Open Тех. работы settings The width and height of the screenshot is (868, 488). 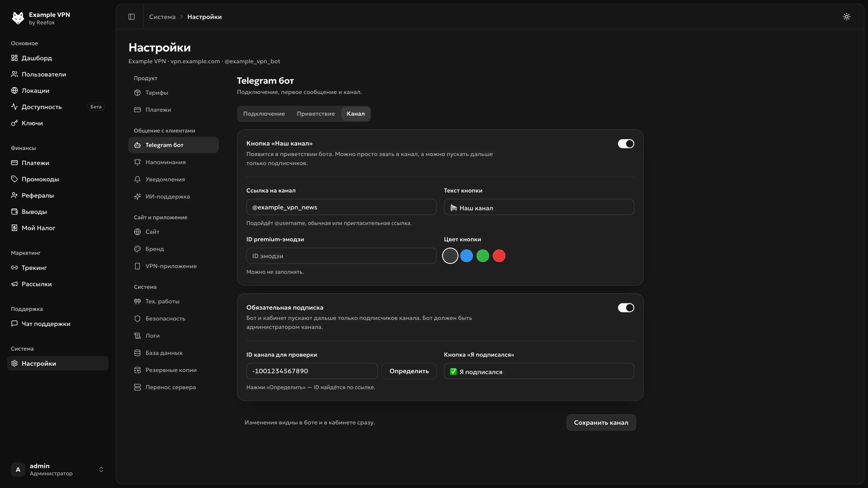[174, 301]
